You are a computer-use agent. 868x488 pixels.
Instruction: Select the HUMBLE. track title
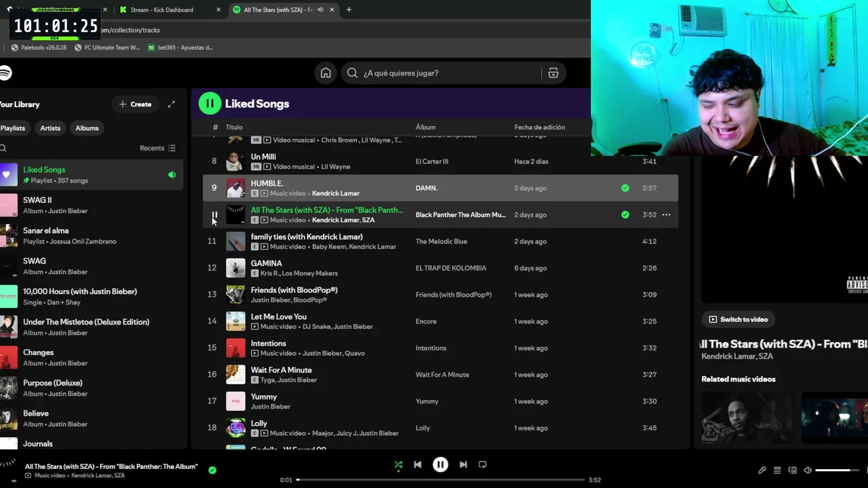(267, 184)
